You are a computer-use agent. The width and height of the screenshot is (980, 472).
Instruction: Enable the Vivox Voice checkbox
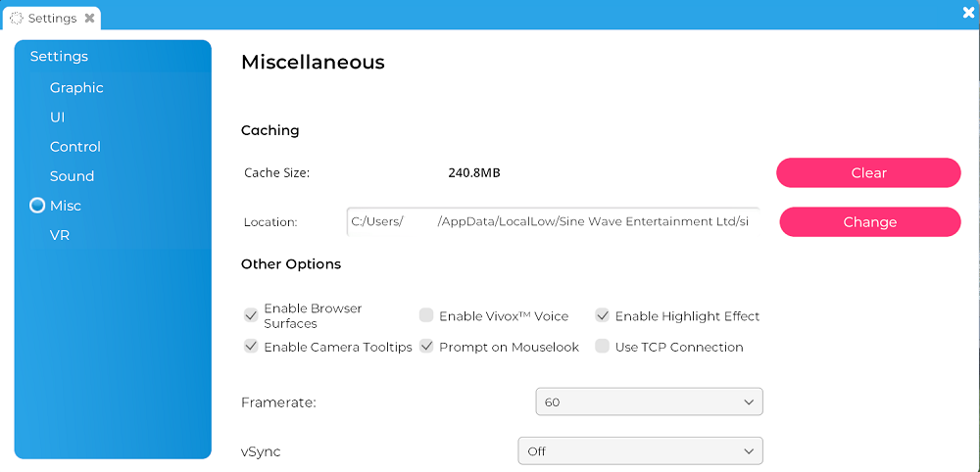[x=426, y=315]
